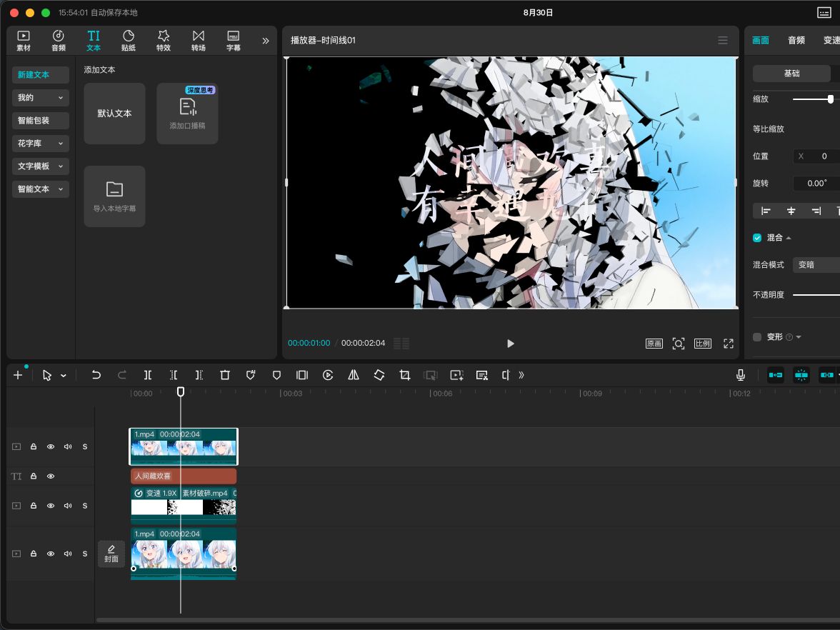Viewport: 840px width, 630px height.
Task: Undo the last action
Action: (x=96, y=375)
